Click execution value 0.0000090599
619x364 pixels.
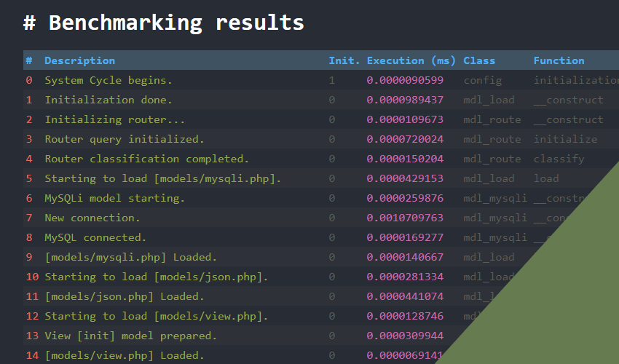click(x=405, y=80)
